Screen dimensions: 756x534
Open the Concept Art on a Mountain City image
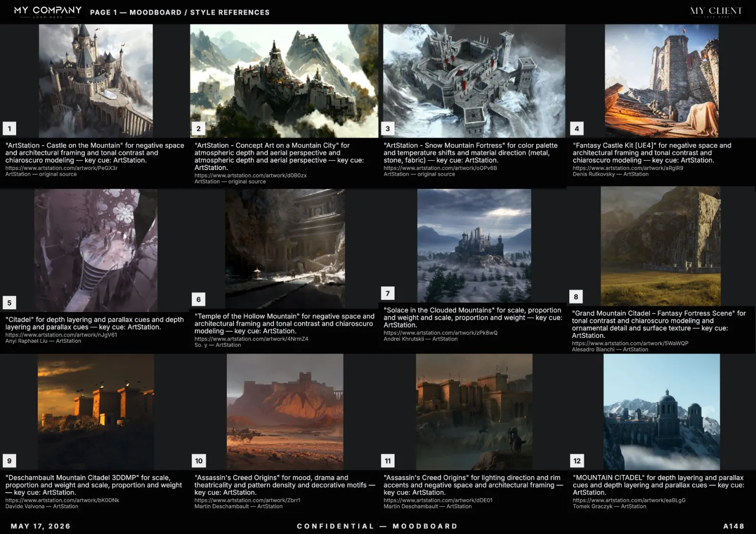click(x=284, y=81)
